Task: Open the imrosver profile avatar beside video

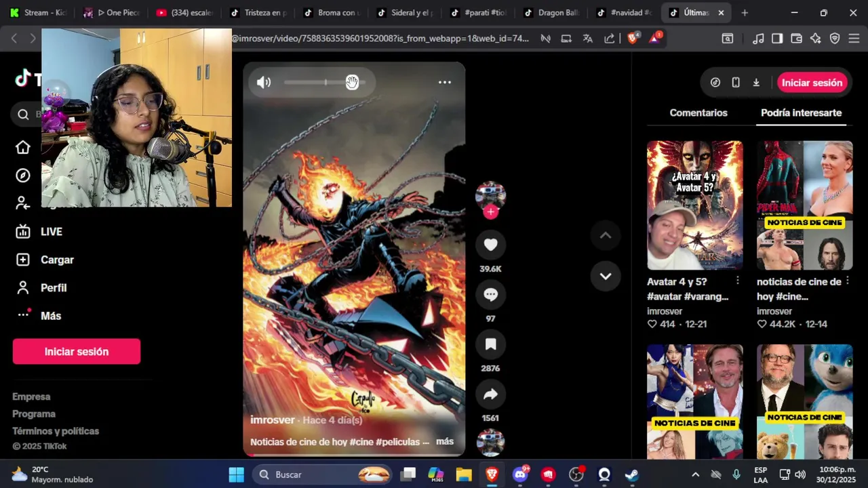Action: click(x=490, y=195)
